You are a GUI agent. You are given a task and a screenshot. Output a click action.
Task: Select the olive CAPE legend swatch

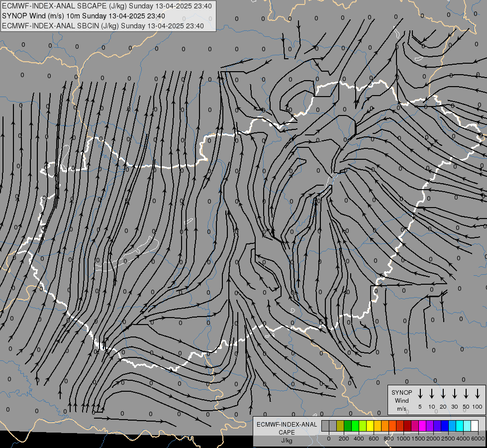coord(340,426)
